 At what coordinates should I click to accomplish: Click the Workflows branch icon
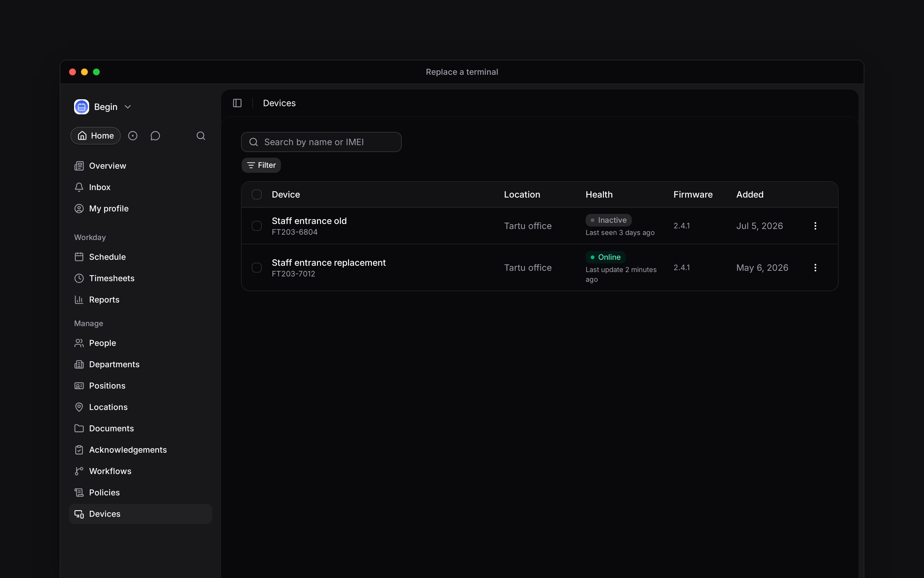79,471
